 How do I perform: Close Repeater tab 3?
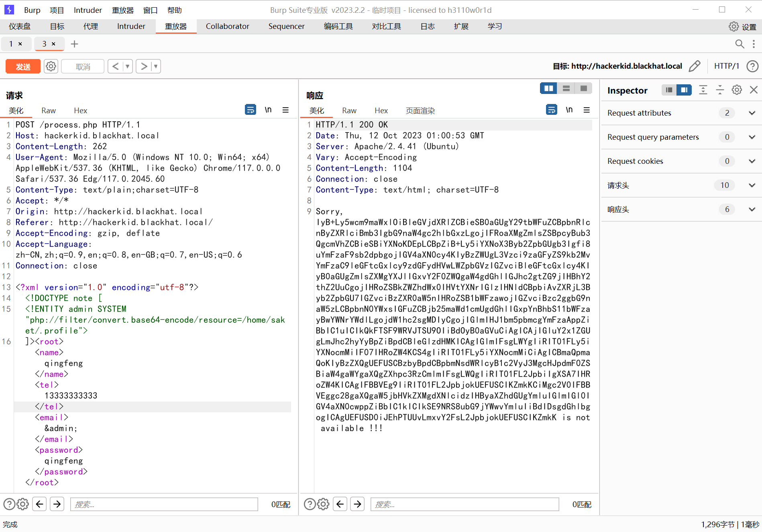coord(53,44)
